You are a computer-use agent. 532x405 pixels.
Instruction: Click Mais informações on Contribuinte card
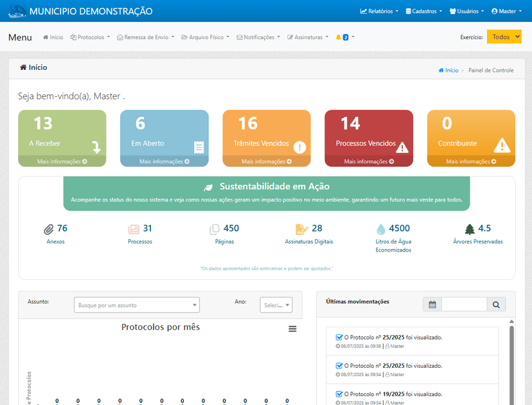[471, 162]
